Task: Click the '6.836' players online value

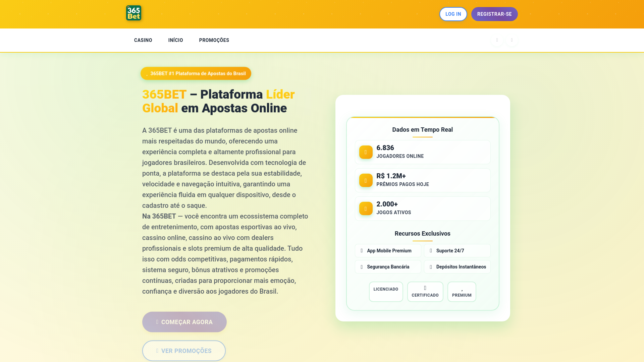Action: tap(385, 148)
